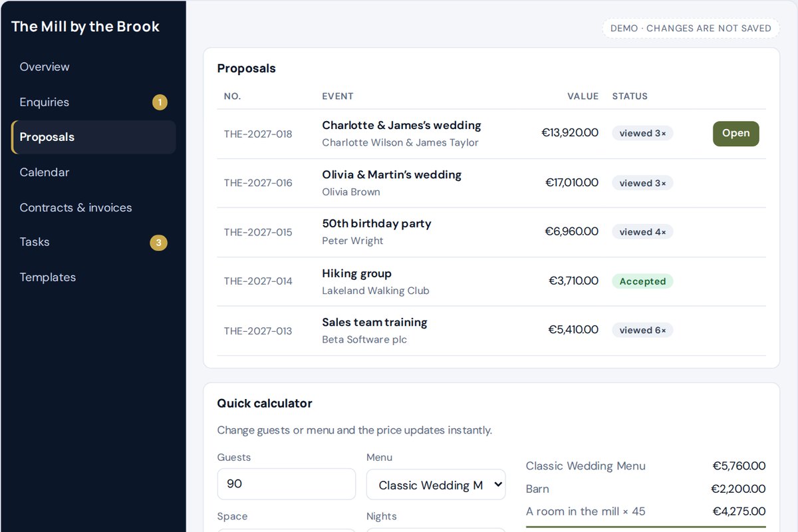Expand the Menu dropdown in Quick calculator

click(436, 485)
